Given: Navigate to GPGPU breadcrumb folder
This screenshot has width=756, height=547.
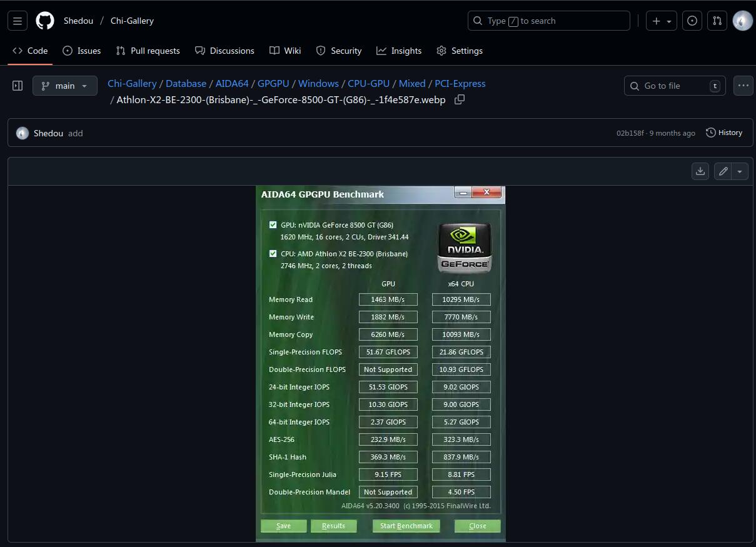Looking at the screenshot, I should [273, 84].
